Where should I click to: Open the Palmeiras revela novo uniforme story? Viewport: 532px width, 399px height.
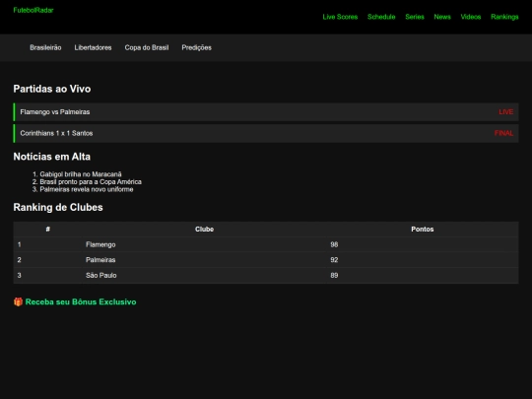(x=87, y=189)
